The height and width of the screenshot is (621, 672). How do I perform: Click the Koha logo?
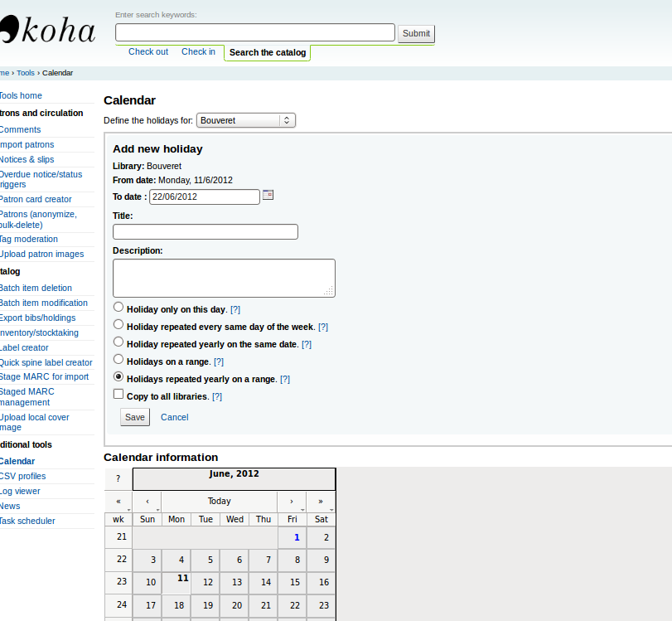[48, 32]
